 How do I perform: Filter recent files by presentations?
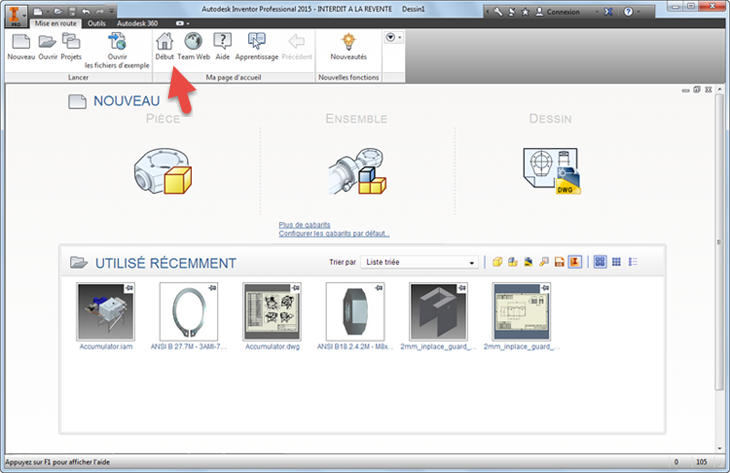coord(544,262)
